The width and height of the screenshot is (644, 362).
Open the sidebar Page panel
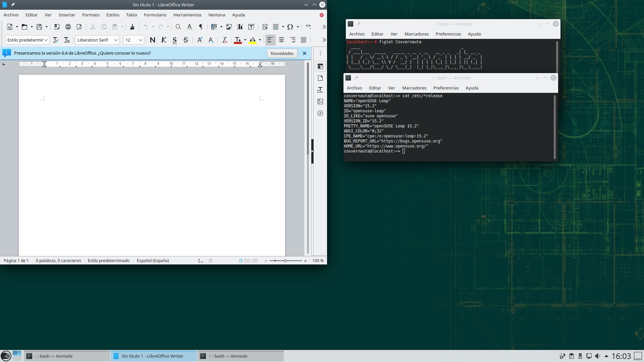[x=320, y=78]
